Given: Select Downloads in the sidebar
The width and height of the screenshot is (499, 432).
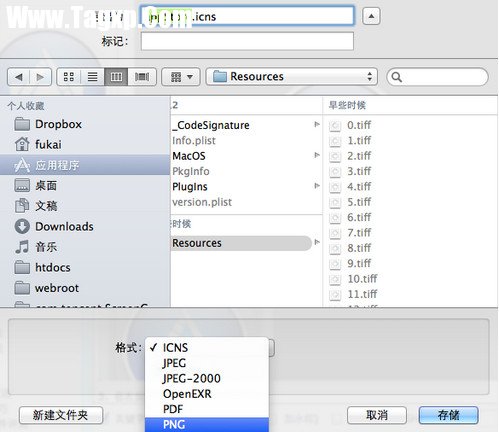Looking at the screenshot, I should pos(85,227).
